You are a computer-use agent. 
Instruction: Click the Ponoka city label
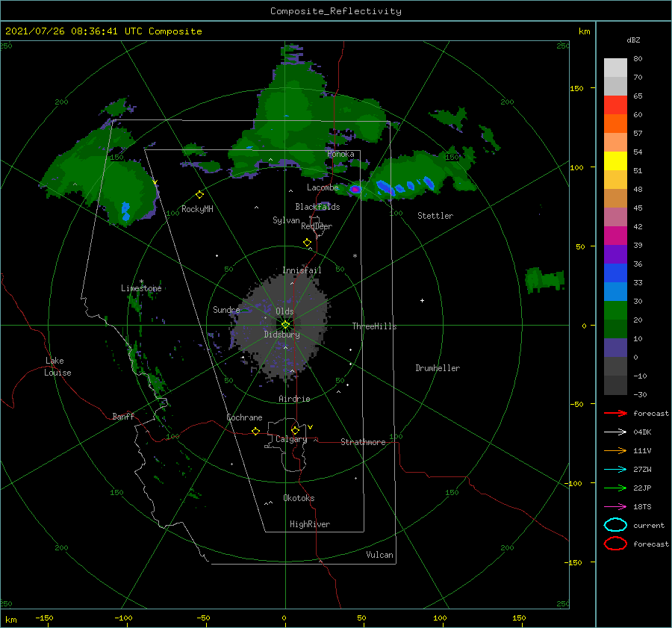click(340, 154)
